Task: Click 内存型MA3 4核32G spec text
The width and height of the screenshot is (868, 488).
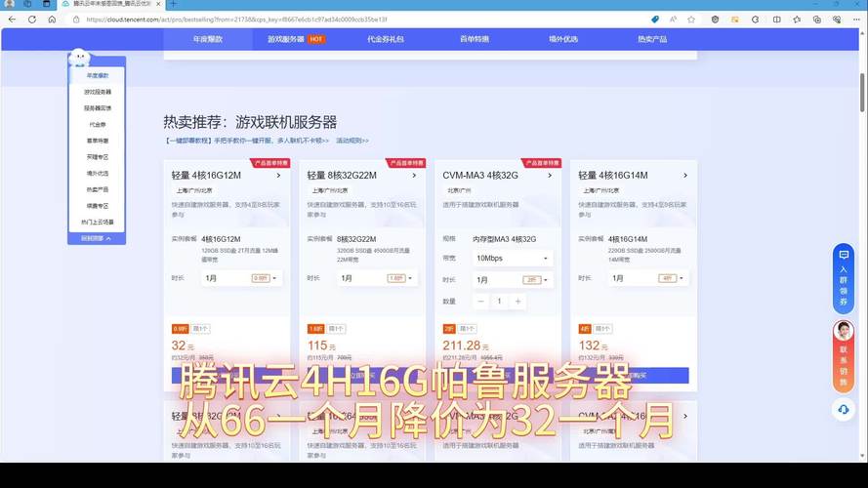Action: (x=504, y=239)
